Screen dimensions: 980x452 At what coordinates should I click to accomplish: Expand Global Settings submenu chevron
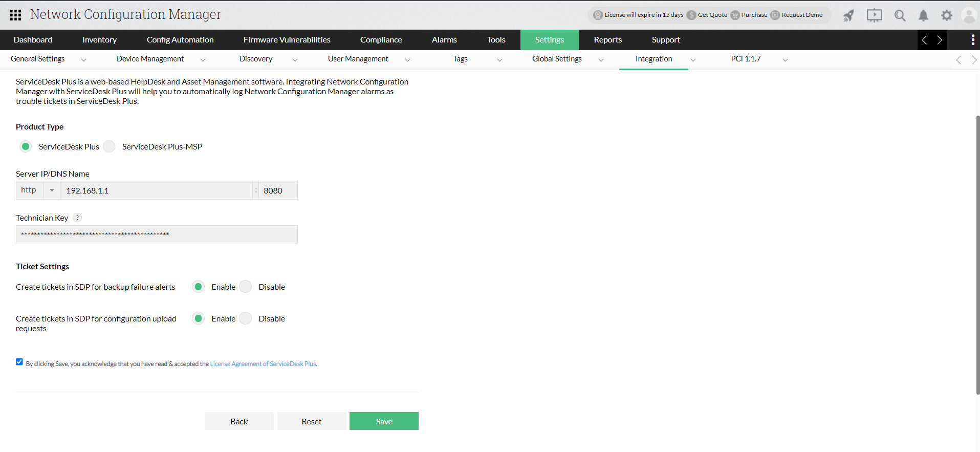tap(601, 60)
